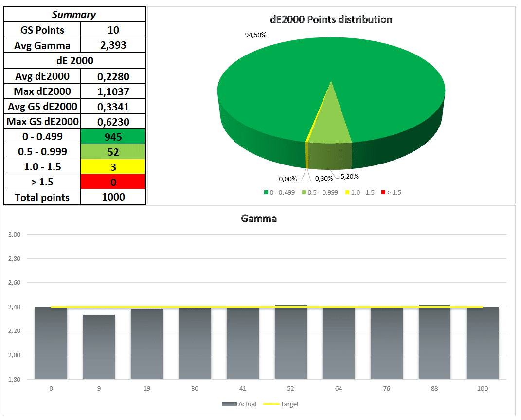Viewport: 521px width, 420px height.
Task: Click the Max dE2000 label cell
Action: pos(42,91)
